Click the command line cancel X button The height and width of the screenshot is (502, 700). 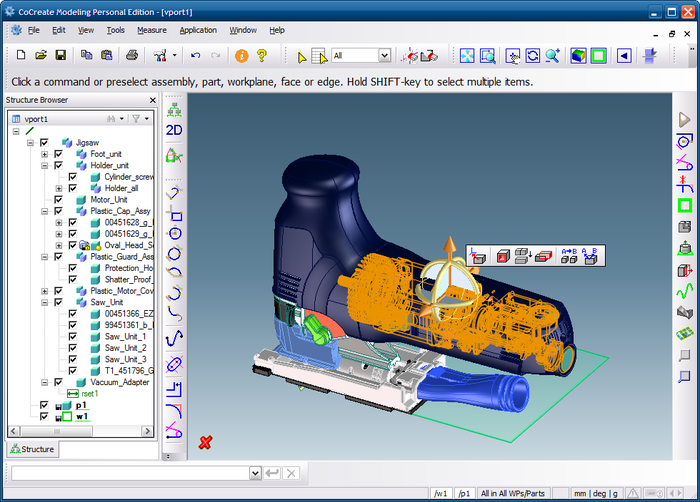[291, 473]
